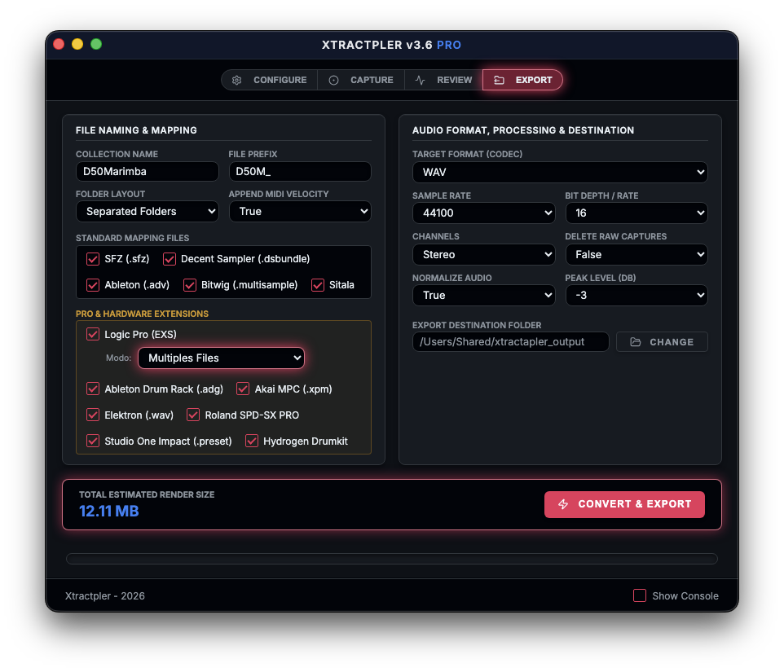Viewport: 784px width, 672px height.
Task: Expand the Normalize Audio dropdown
Action: click(483, 296)
